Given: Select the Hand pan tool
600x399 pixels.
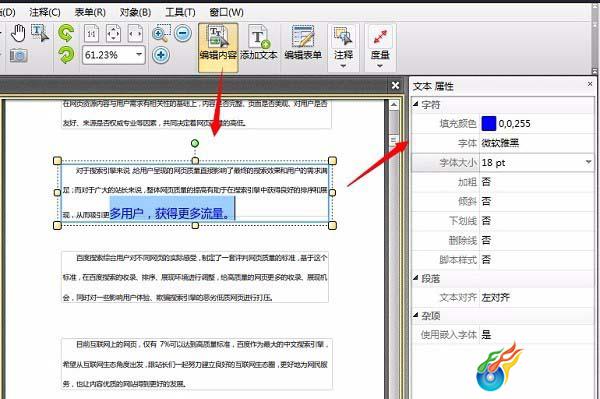Looking at the screenshot, I should (18, 33).
